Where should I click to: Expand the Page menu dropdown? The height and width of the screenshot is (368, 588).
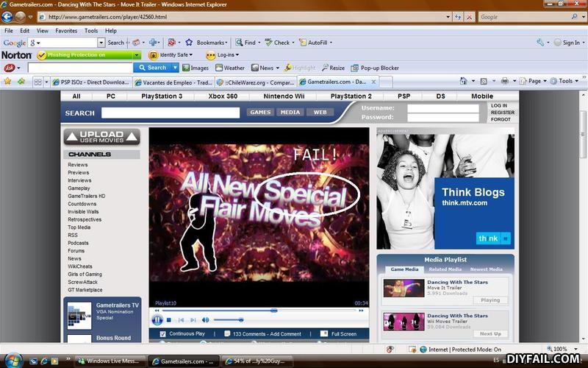545,81
